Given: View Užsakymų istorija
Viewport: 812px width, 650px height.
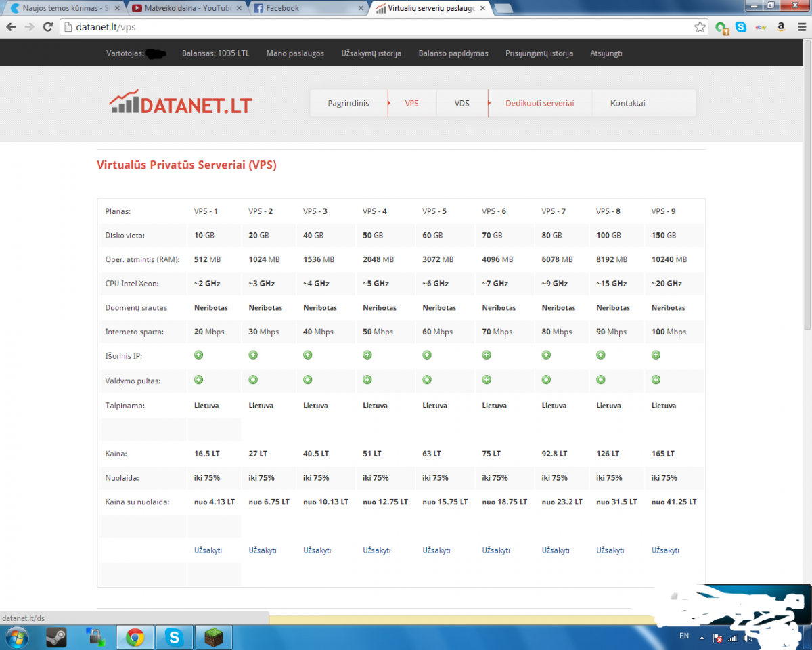Looking at the screenshot, I should (371, 53).
